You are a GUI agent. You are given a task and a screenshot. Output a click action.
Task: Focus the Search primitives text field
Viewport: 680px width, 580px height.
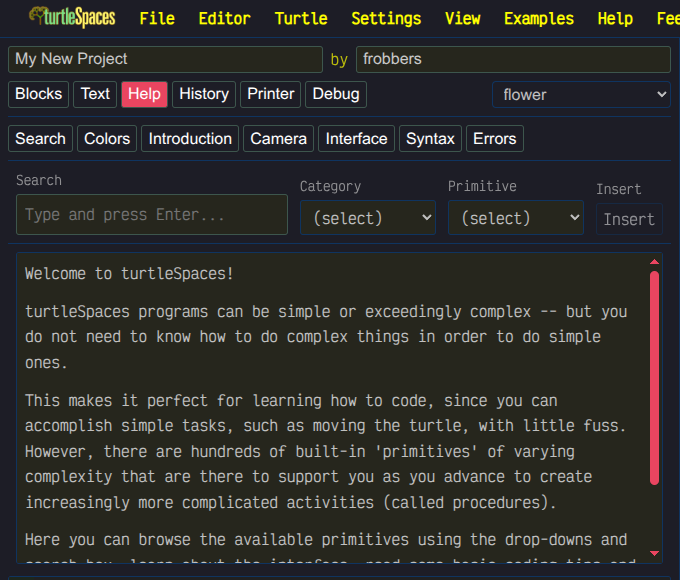[152, 215]
